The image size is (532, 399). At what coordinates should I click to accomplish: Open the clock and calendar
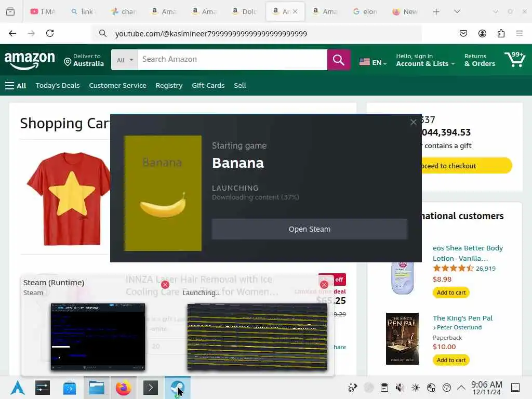click(486, 388)
